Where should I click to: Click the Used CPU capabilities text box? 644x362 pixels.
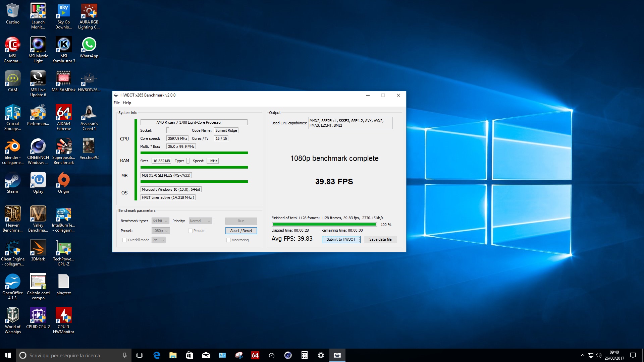350,123
